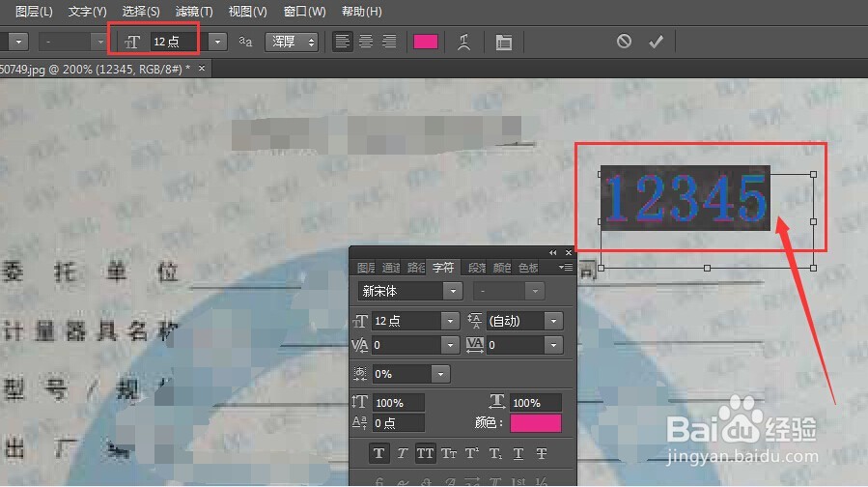Image resolution: width=868 pixels, height=487 pixels.
Task: Click the horizontal scale icon
Action: coord(496,401)
